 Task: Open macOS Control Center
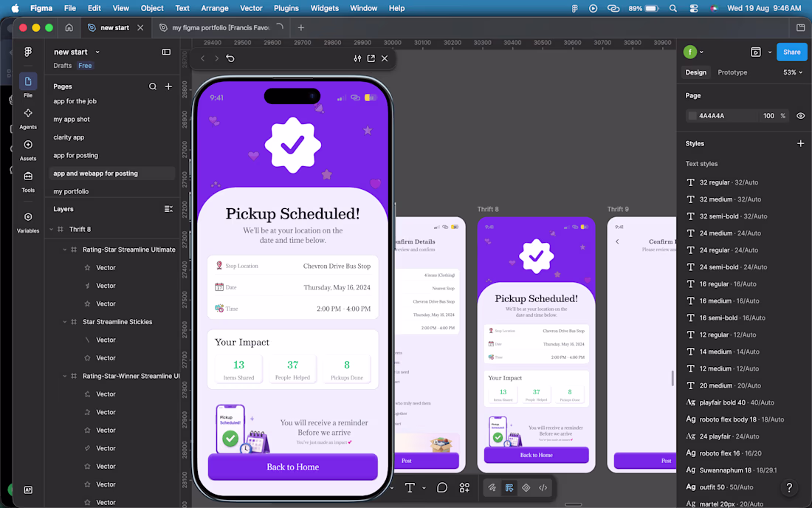click(x=693, y=8)
